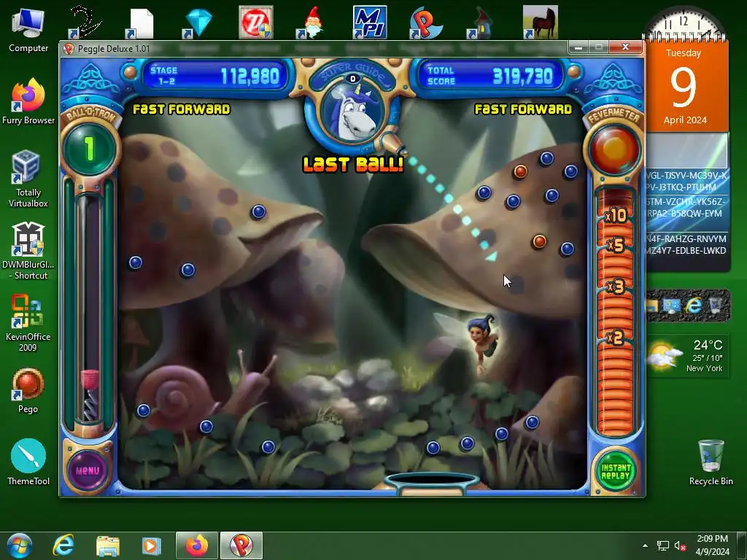Open the Computer desktop icon
The width and height of the screenshot is (747, 560).
point(28,29)
